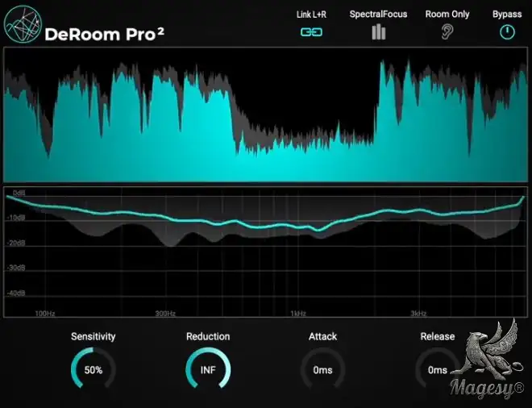Viewport: 532px width, 408px height.
Task: Click the Link L+R label
Action: (x=311, y=15)
